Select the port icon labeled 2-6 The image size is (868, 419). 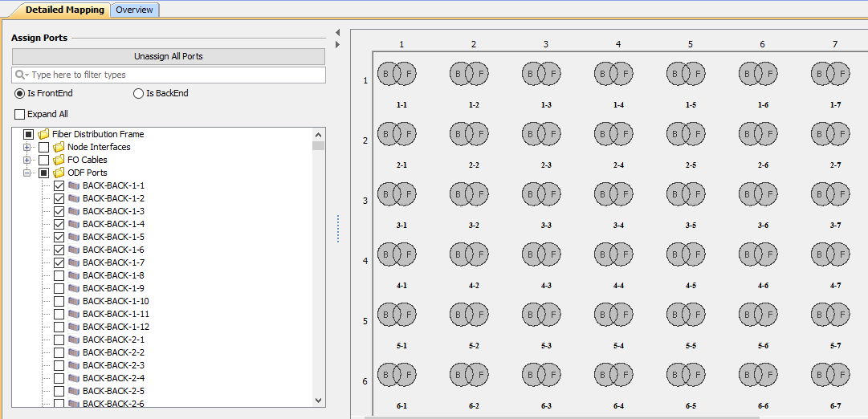coord(758,135)
